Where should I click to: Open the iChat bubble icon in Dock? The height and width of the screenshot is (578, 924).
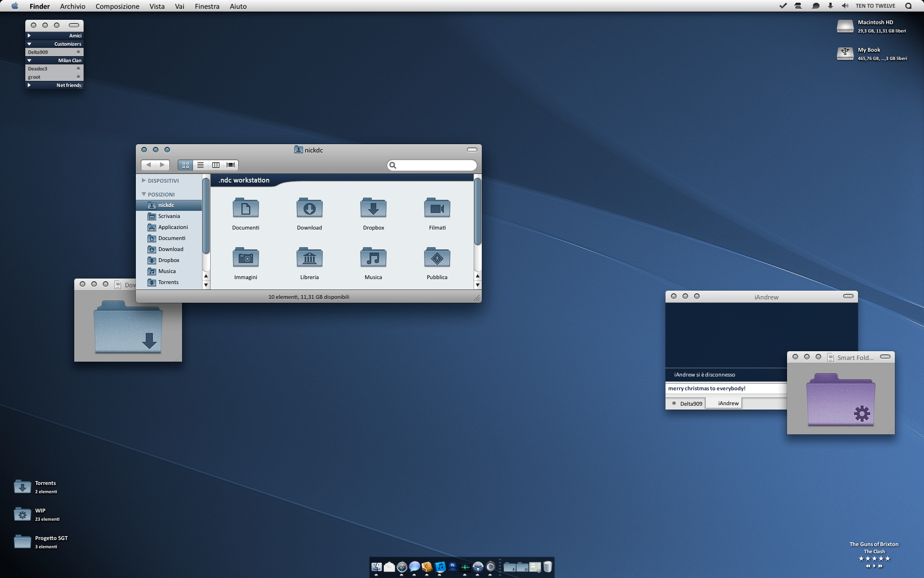point(415,566)
